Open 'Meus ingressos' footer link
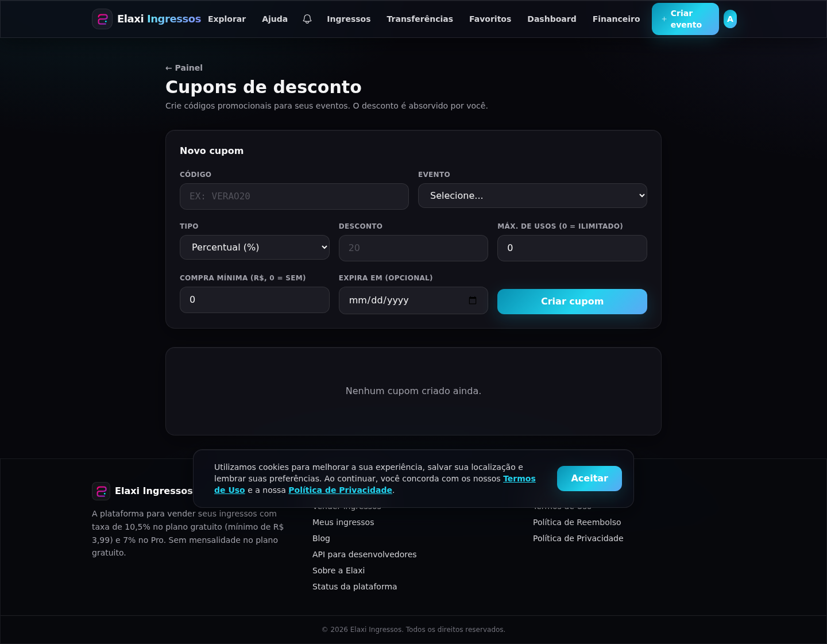This screenshot has width=827, height=644. [x=343, y=522]
